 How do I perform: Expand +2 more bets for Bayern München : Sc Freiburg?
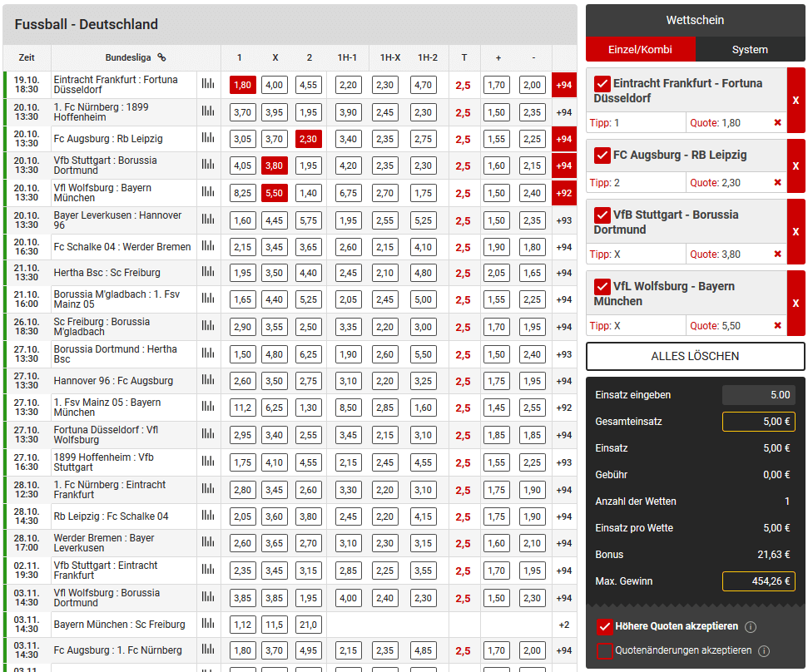click(x=563, y=625)
